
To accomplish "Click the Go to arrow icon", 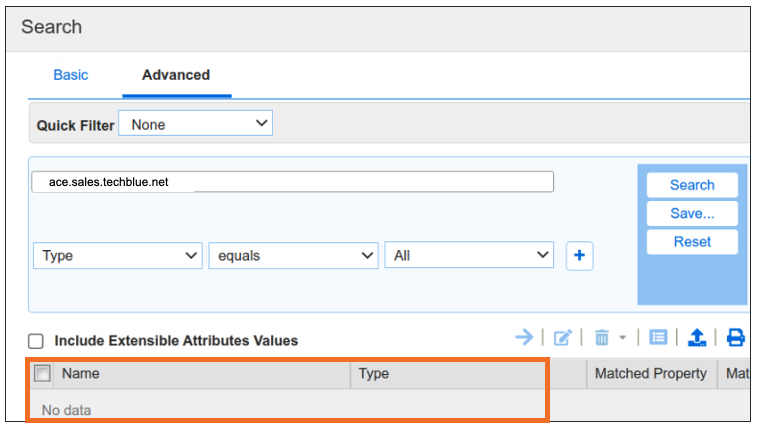I will pos(524,337).
